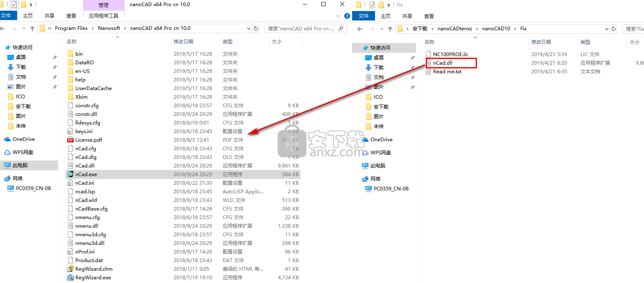Select file name nmenu3d.dll
This screenshot has height=283, width=644.
pyautogui.click(x=90, y=243)
